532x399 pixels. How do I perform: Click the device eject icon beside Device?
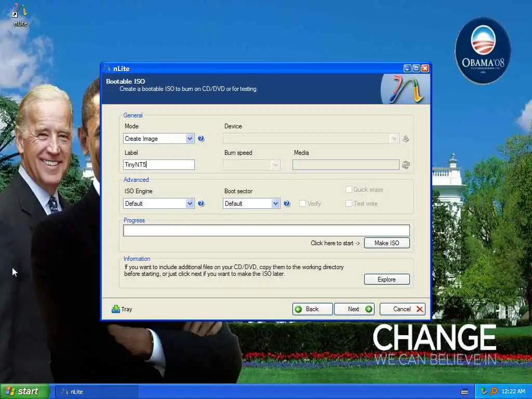coord(405,138)
